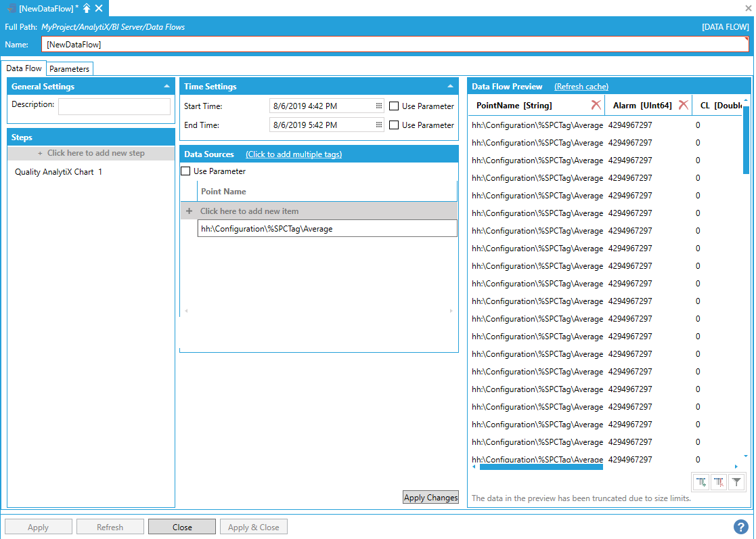Select the Data Flow tab
The height and width of the screenshot is (539, 756).
24,68
